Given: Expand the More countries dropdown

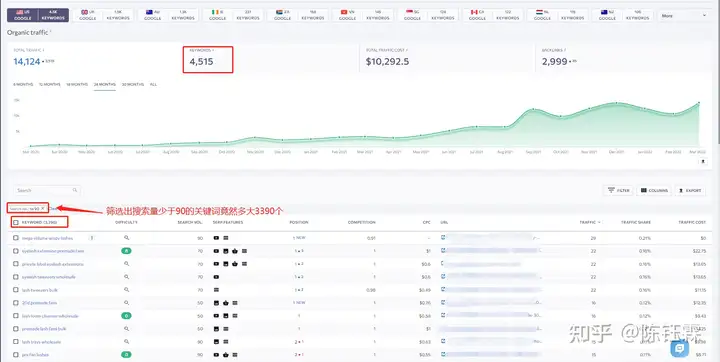Looking at the screenshot, I should point(683,16).
